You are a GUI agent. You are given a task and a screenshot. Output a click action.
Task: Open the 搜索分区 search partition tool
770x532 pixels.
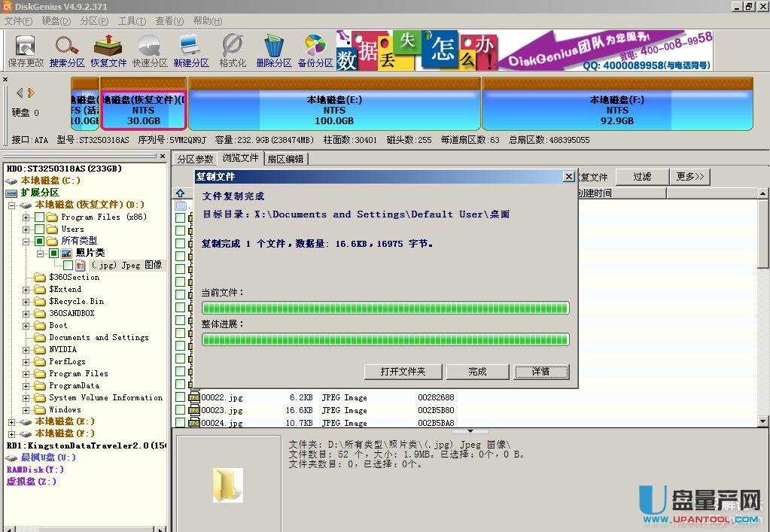(x=67, y=50)
